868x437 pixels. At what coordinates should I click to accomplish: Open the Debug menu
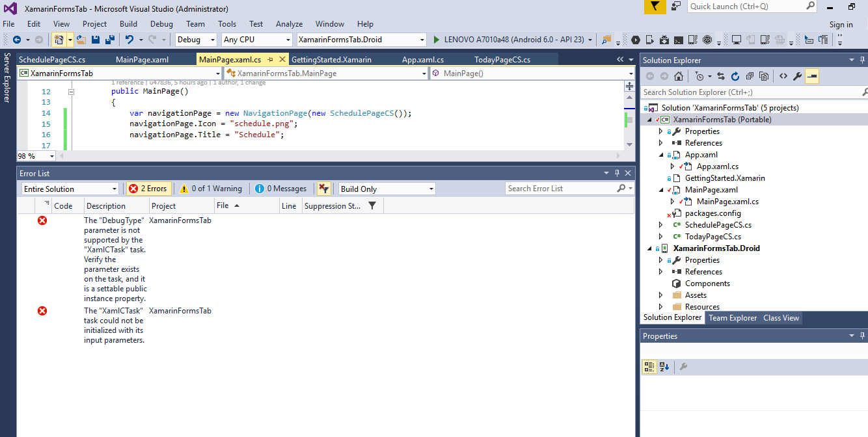[160, 23]
